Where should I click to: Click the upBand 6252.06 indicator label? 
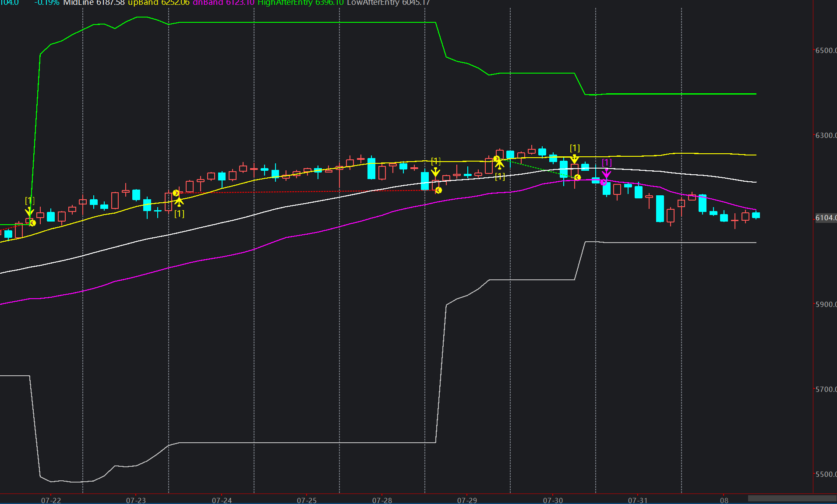pyautogui.click(x=159, y=3)
